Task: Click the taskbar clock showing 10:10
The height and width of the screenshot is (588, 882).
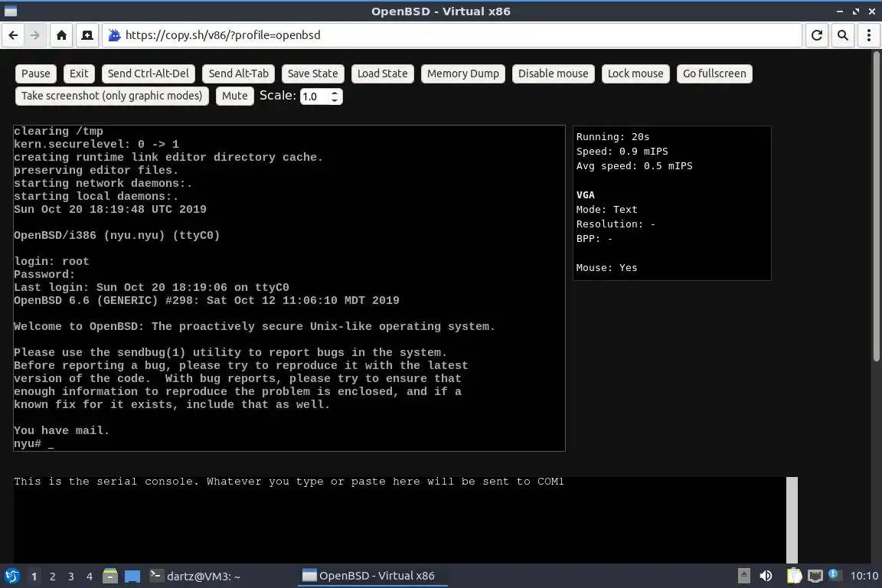Action: (x=864, y=576)
